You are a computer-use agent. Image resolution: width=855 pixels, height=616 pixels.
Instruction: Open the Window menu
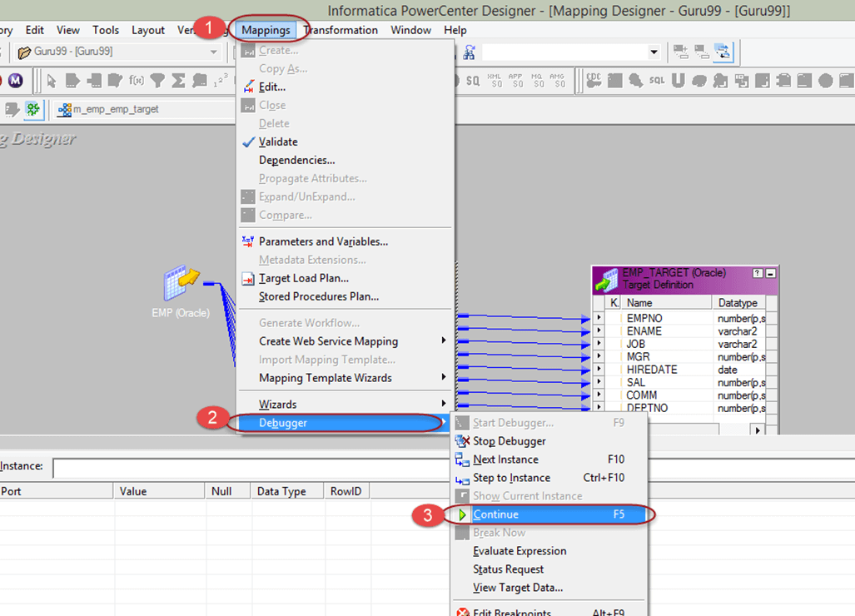click(x=411, y=30)
